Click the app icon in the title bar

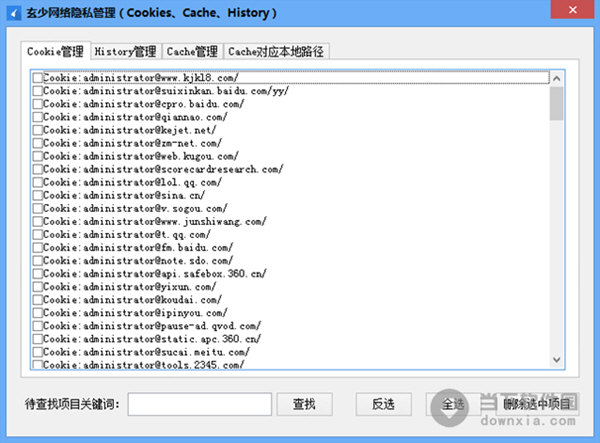pyautogui.click(x=13, y=13)
